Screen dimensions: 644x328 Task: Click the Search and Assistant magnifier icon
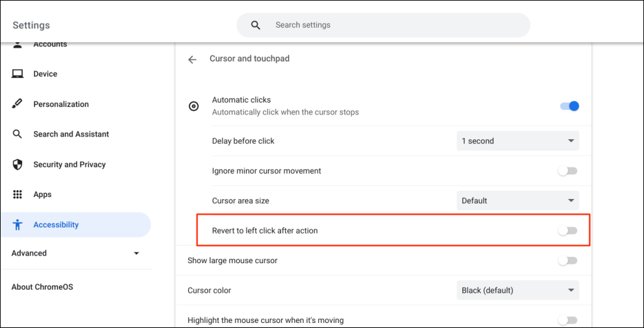click(x=18, y=134)
